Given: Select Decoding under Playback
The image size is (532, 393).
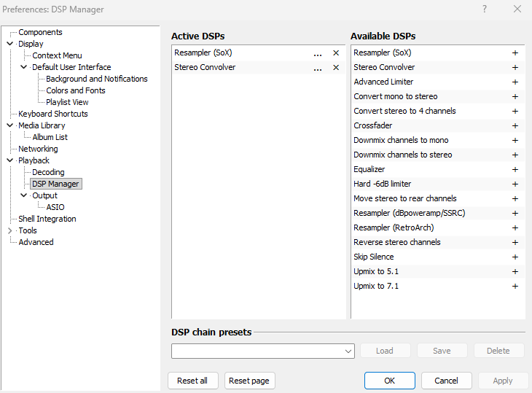Looking at the screenshot, I should point(48,172).
